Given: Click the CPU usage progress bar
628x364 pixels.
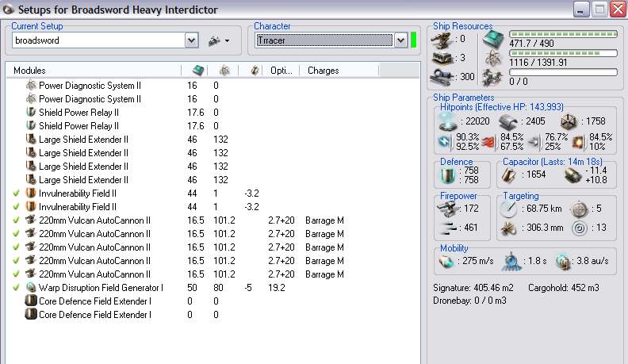Looking at the screenshot, I should point(562,34).
